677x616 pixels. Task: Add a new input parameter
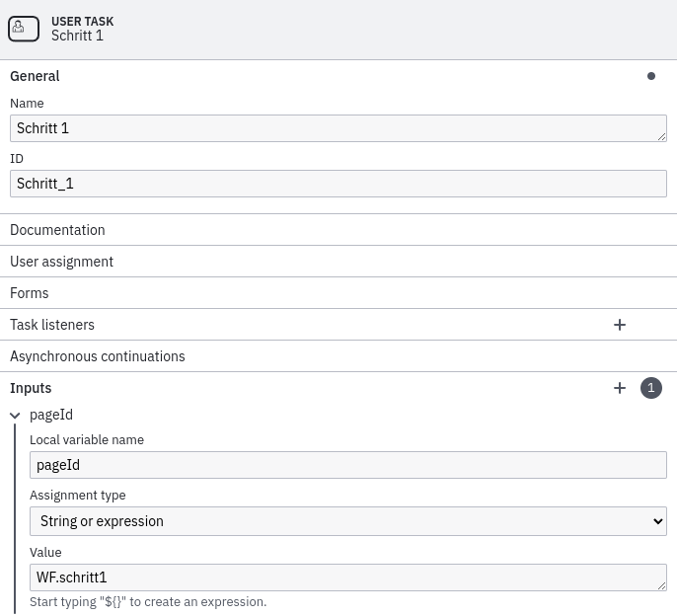click(620, 388)
